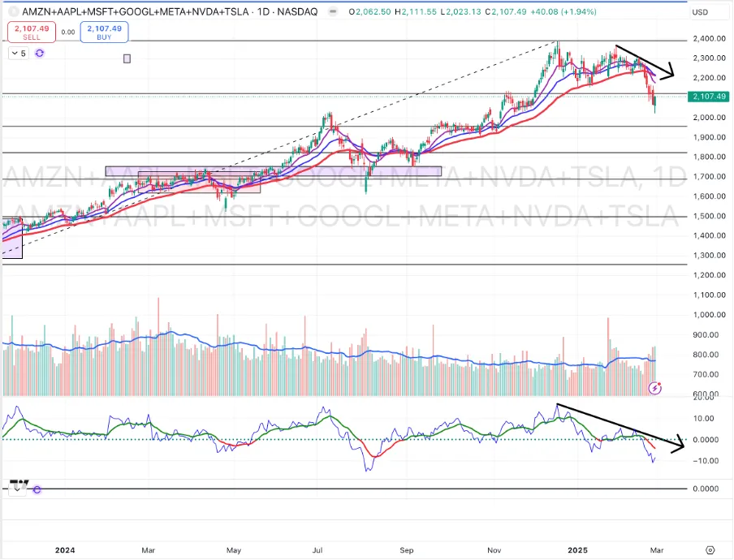Click the 2,400.00 price axis label

709,38
